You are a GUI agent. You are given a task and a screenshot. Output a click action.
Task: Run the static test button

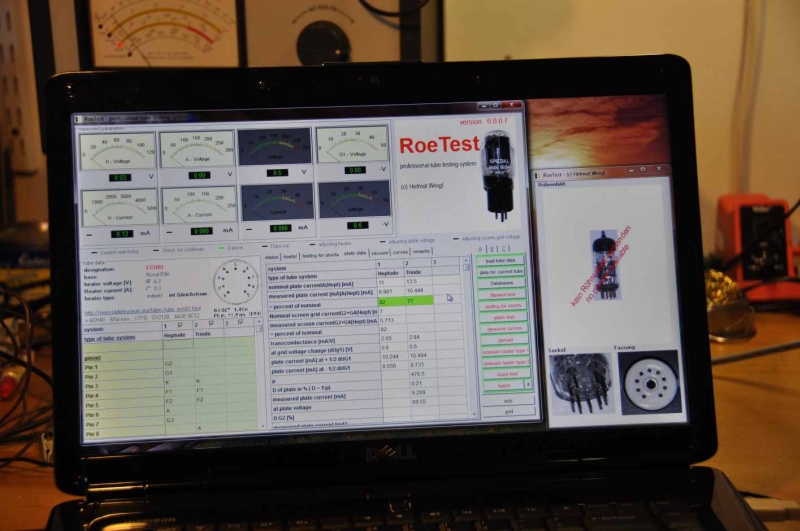(x=504, y=317)
